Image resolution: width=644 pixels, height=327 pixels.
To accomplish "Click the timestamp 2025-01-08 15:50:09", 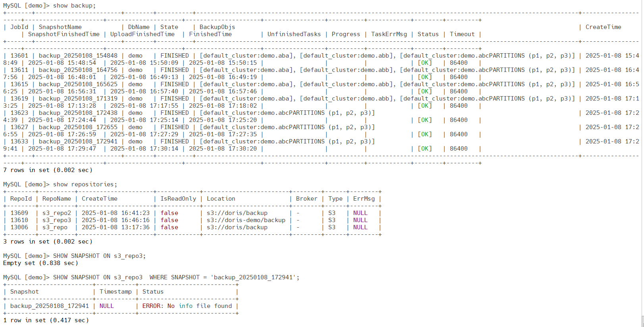I will coord(144,63).
